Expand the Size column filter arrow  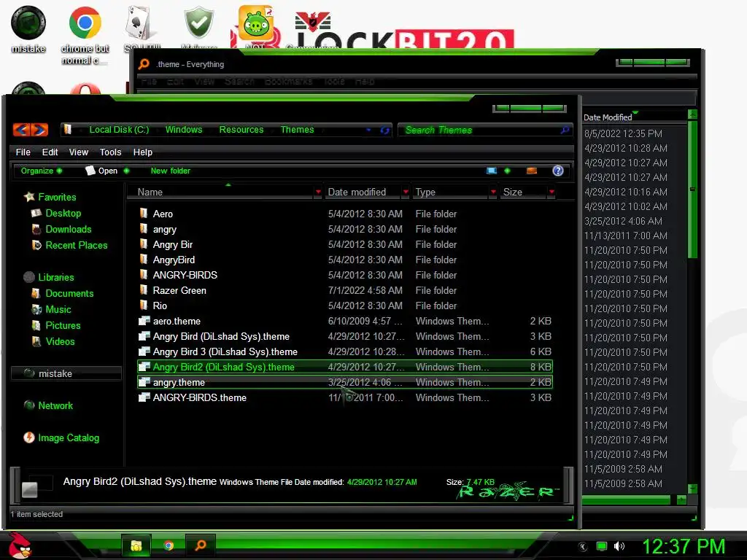coord(551,192)
